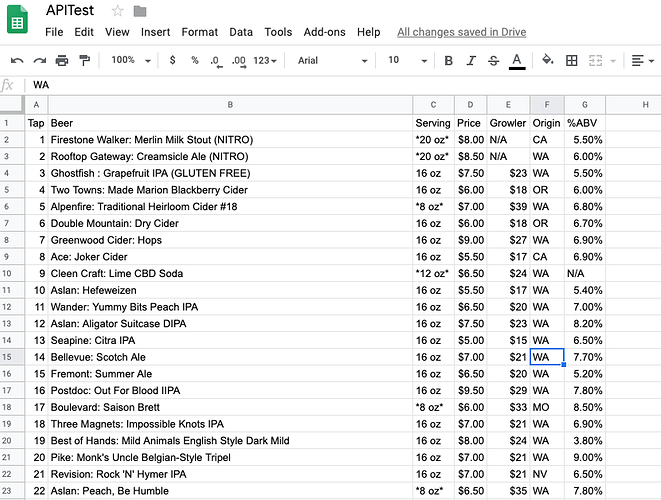
Task: Select the 'Serving' header cell
Action: (x=433, y=123)
